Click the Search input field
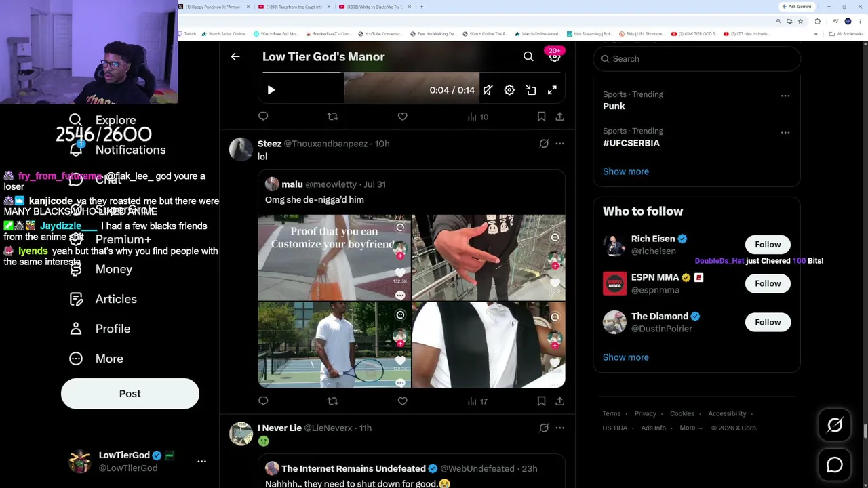The height and width of the screenshot is (488, 868). click(696, 59)
